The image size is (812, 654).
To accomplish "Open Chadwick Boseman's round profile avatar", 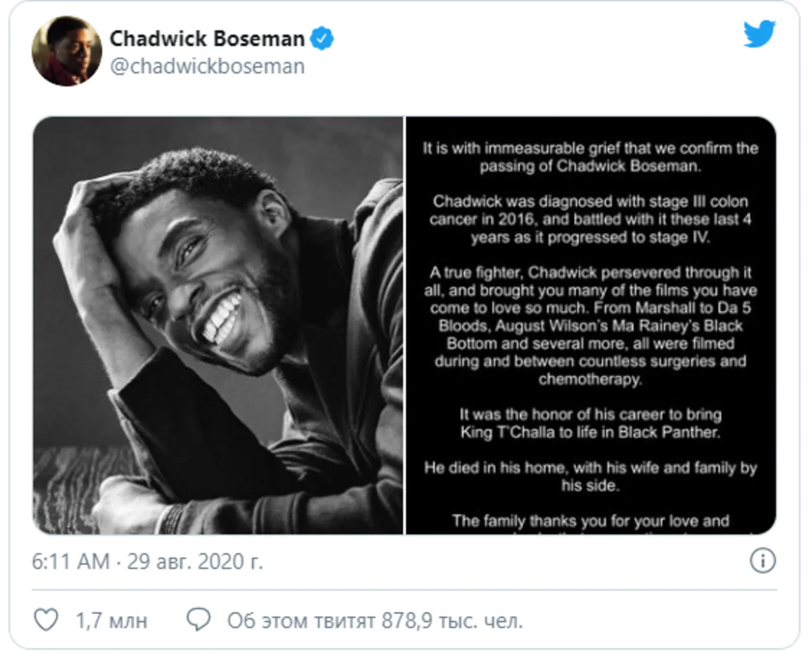I will tap(66, 51).
